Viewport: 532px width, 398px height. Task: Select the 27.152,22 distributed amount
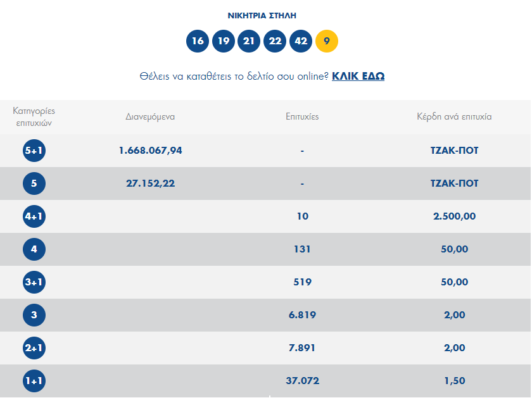(150, 183)
